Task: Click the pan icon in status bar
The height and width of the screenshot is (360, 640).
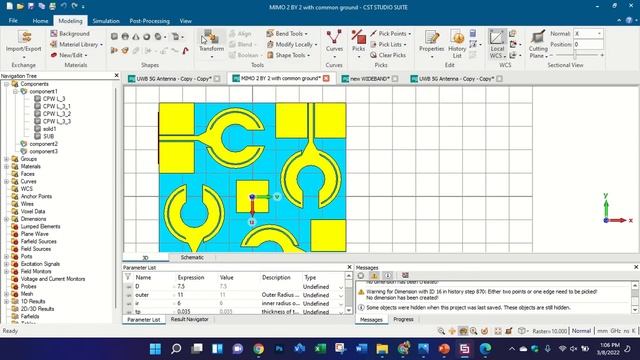Action: 452,331
